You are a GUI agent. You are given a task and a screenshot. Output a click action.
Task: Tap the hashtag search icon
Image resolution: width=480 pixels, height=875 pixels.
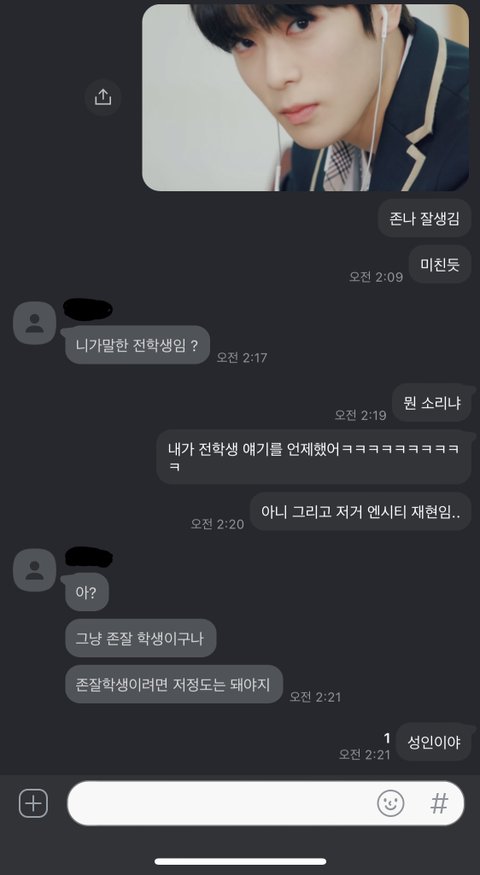pyautogui.click(x=439, y=804)
